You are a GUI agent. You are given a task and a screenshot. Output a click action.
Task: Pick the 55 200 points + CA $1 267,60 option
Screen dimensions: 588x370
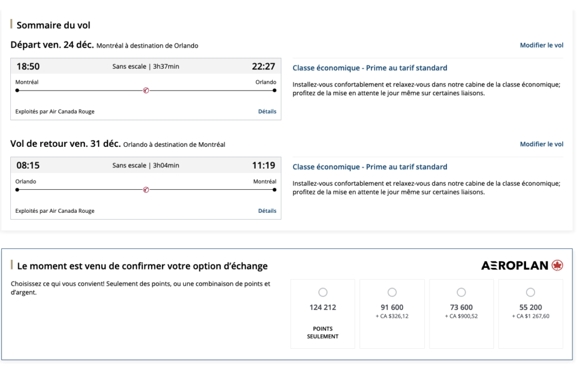tap(531, 292)
